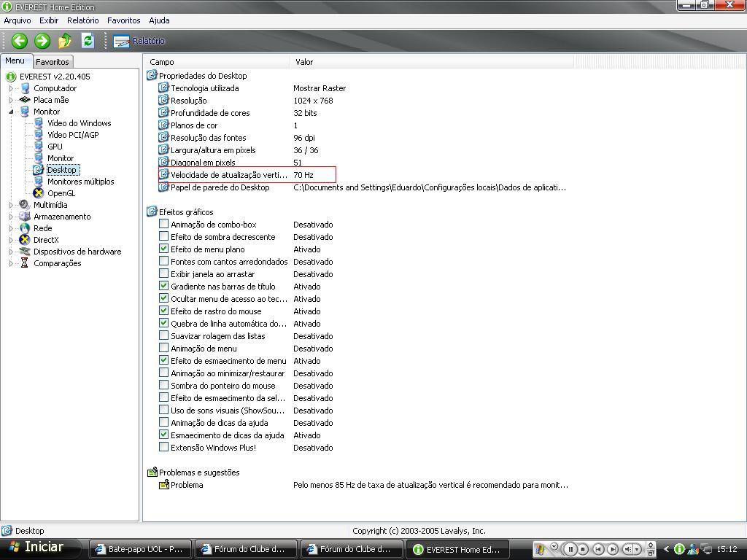Click the Placa mãe motherboard icon
This screenshot has height=560, width=747.
pyautogui.click(x=25, y=100)
